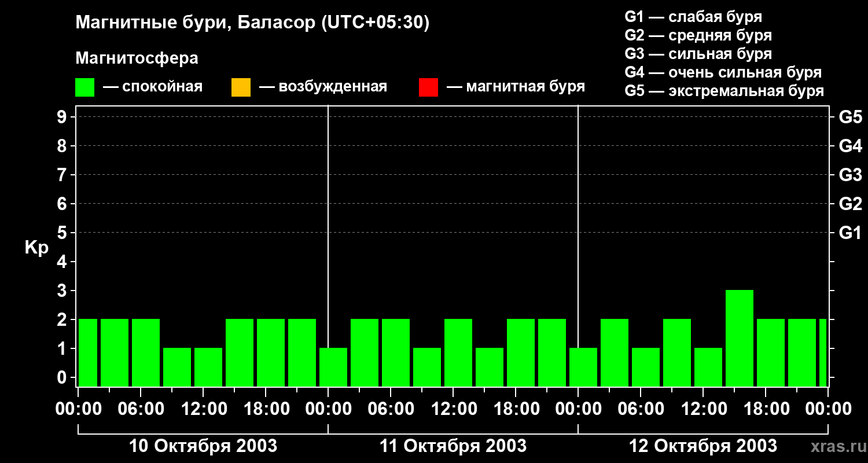Click the green 'спокойная' legend swatch
Viewport: 868px width, 463px height.
[x=85, y=87]
